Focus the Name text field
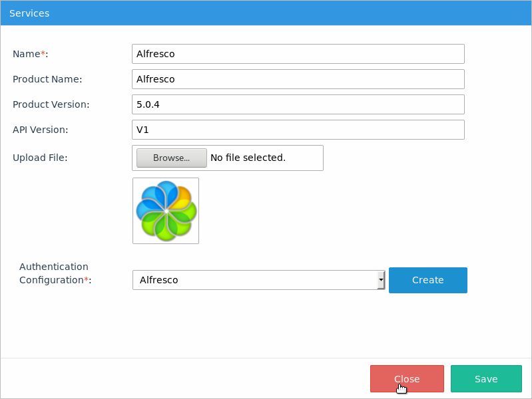Screen dimensions: 532x399 coord(298,54)
